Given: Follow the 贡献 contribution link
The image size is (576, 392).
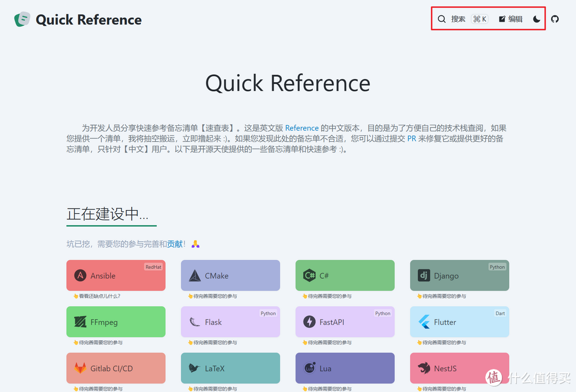Looking at the screenshot, I should pyautogui.click(x=175, y=244).
